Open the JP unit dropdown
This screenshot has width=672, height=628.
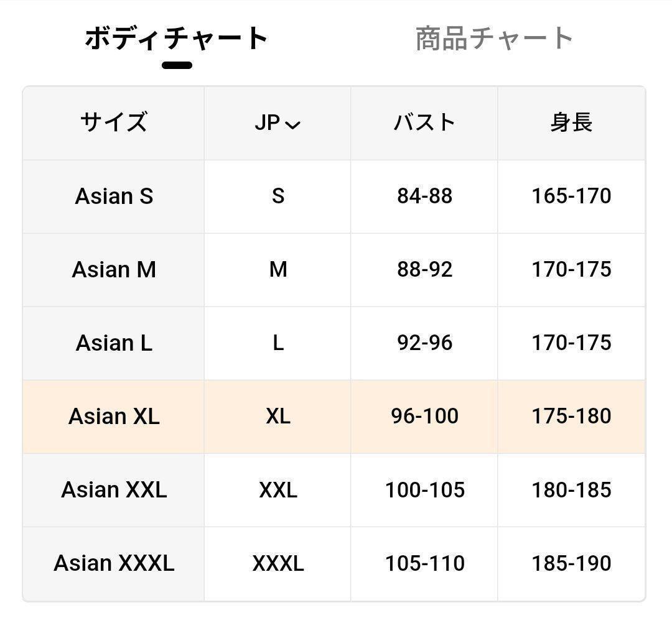click(x=278, y=122)
